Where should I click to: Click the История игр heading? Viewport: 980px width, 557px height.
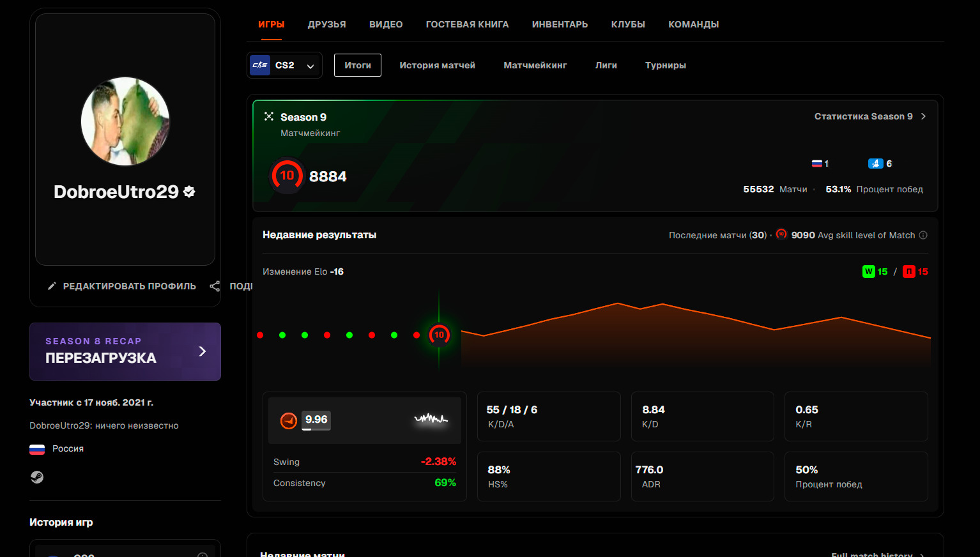click(61, 522)
